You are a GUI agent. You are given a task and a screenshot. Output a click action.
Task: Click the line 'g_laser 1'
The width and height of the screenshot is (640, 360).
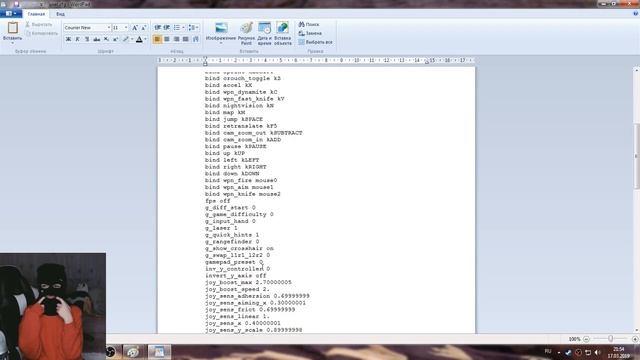coord(221,228)
